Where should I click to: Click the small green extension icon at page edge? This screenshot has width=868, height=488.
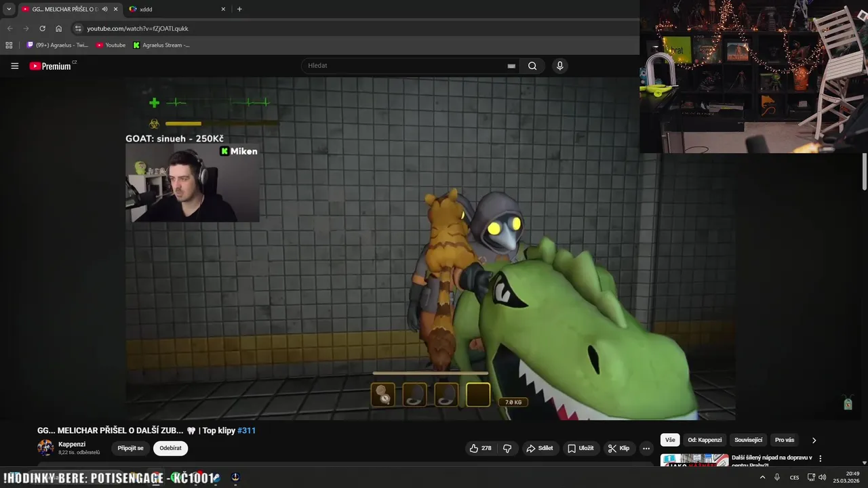pos(848,403)
